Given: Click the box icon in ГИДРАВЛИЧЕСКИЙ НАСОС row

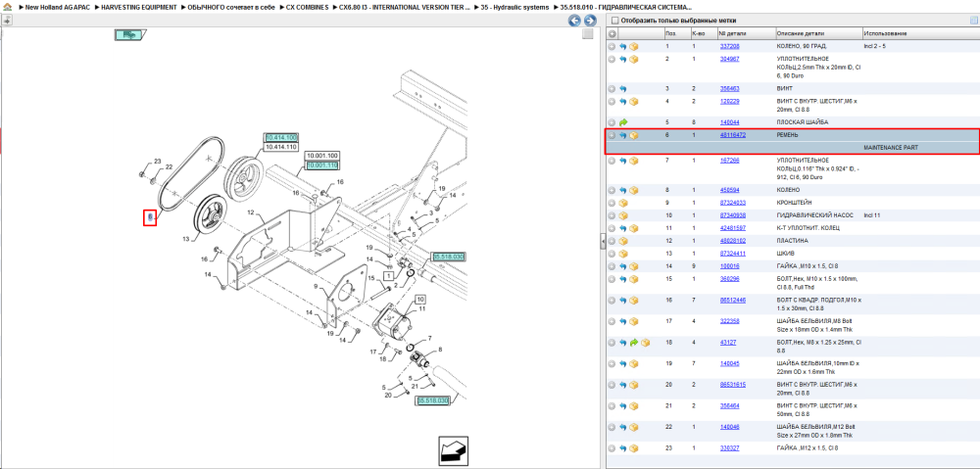Looking at the screenshot, I should click(623, 215).
